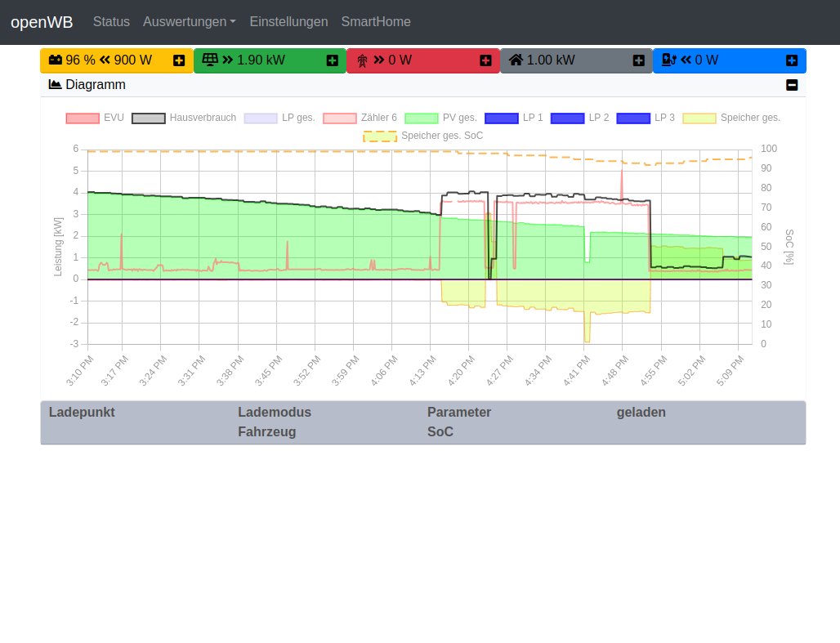Viewport: 840px width, 643px height.
Task: Click the solar panel icon in green tile
Action: [210, 60]
